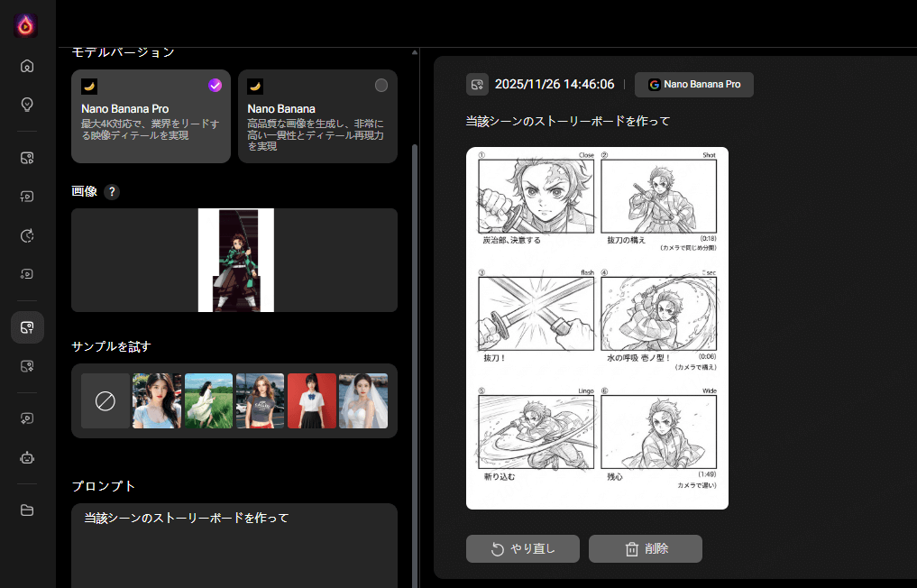Click inside the prompt text area

tap(234, 541)
